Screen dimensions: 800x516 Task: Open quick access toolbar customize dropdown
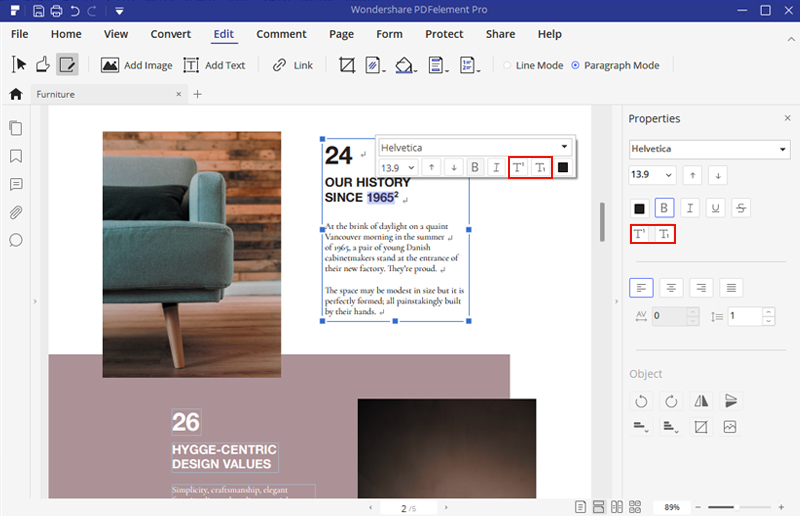coord(119,11)
